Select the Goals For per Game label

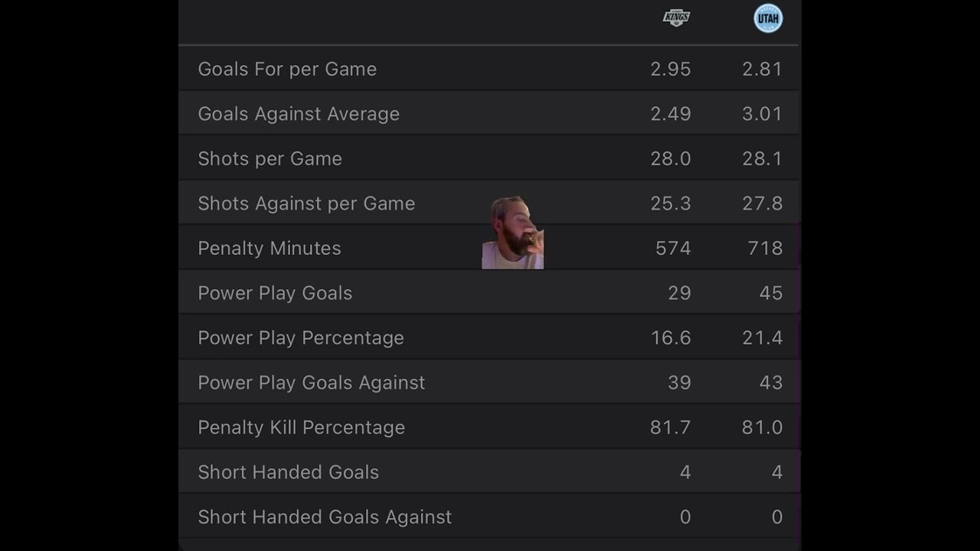(287, 69)
